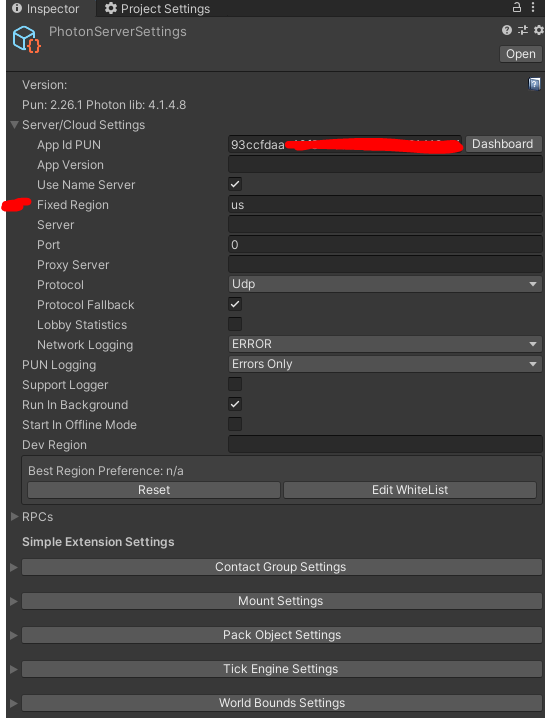
Task: Click the Dashboard button
Action: pos(503,144)
